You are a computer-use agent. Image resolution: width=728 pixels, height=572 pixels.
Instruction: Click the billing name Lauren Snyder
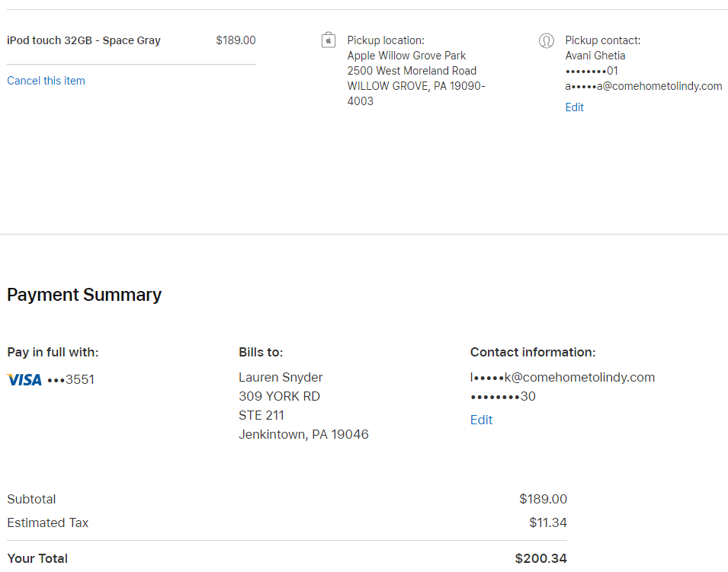coord(281,377)
